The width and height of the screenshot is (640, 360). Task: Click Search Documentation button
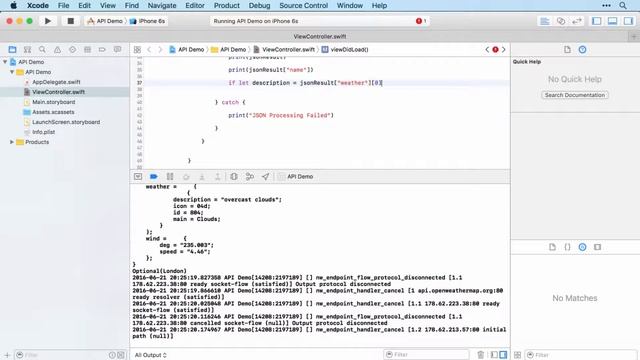(575, 95)
